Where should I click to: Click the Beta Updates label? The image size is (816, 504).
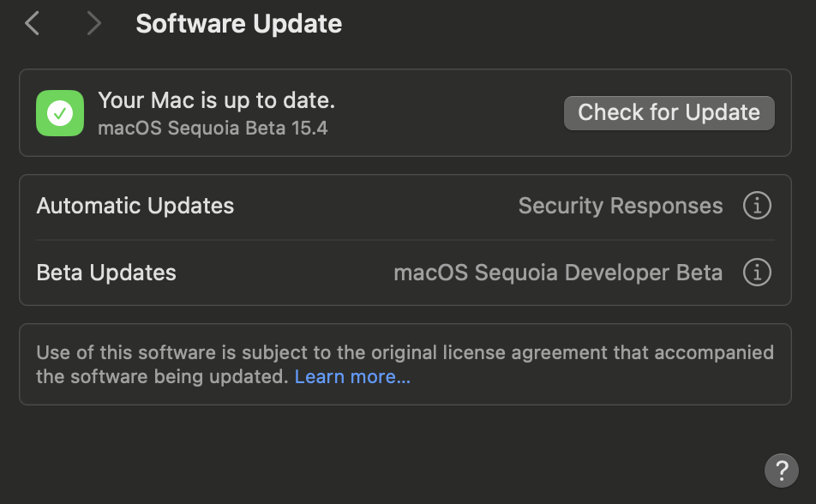[106, 273]
